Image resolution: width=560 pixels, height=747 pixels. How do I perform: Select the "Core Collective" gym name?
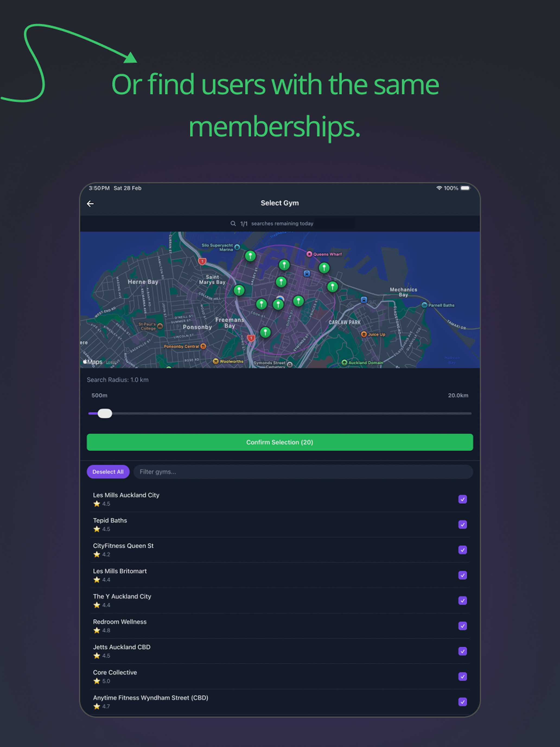(x=115, y=672)
